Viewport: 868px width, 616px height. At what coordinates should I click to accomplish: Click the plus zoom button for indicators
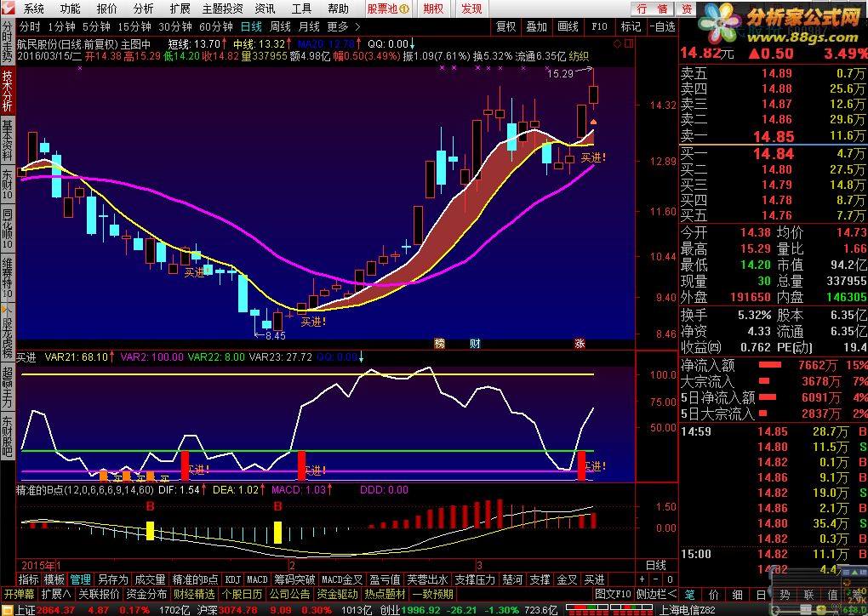642,579
